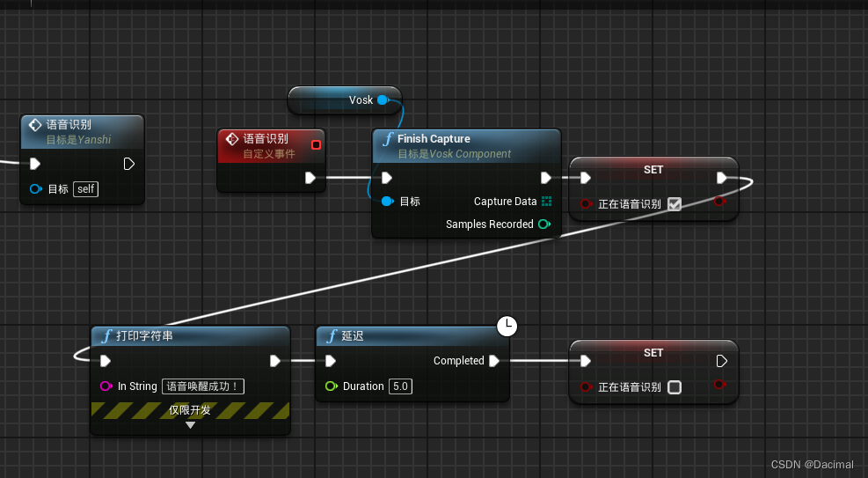868x478 pixels.
Task: Click the self value box
Action: tap(86, 189)
